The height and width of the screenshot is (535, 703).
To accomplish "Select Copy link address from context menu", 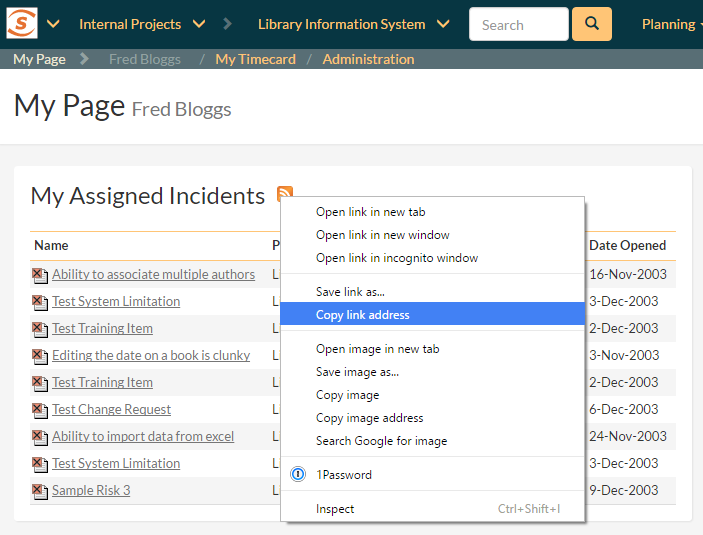I will (x=363, y=315).
